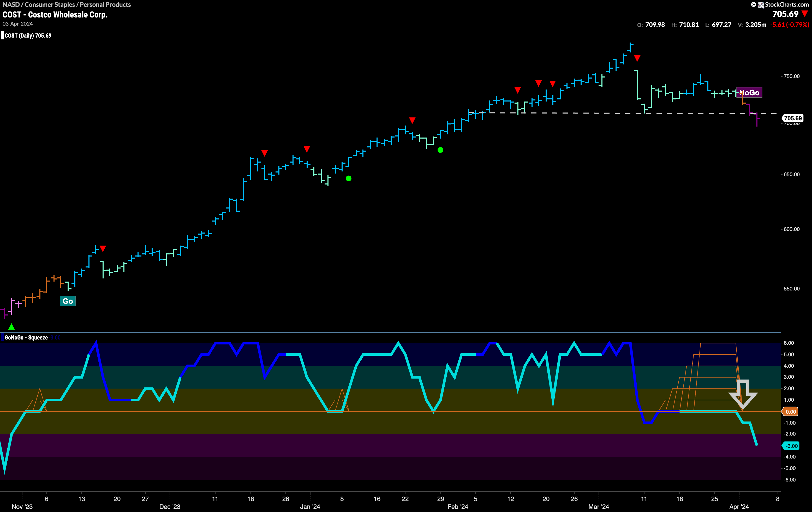The height and width of the screenshot is (512, 812).
Task: Click the COST (Daily) 705.69 legend text
Action: coord(28,35)
